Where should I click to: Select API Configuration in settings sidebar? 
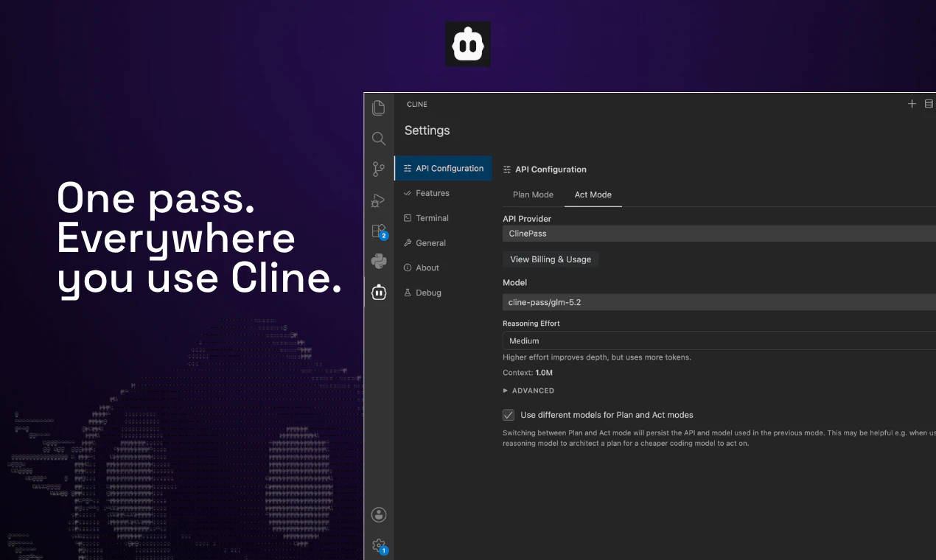point(444,168)
